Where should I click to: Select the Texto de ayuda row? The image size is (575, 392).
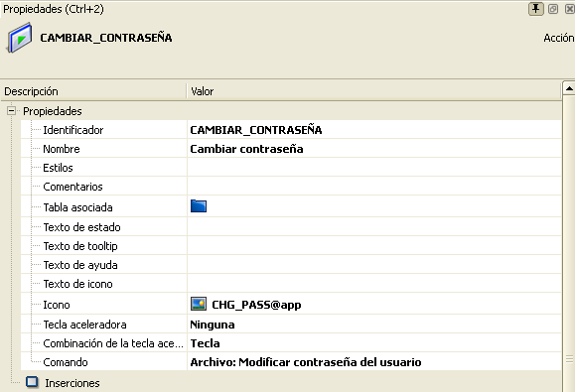pyautogui.click(x=291, y=265)
